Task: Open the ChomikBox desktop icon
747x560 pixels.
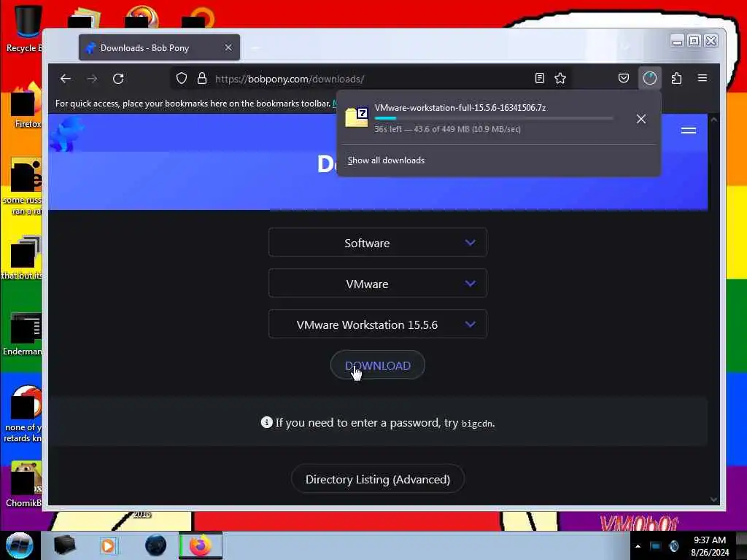Action: tap(24, 484)
